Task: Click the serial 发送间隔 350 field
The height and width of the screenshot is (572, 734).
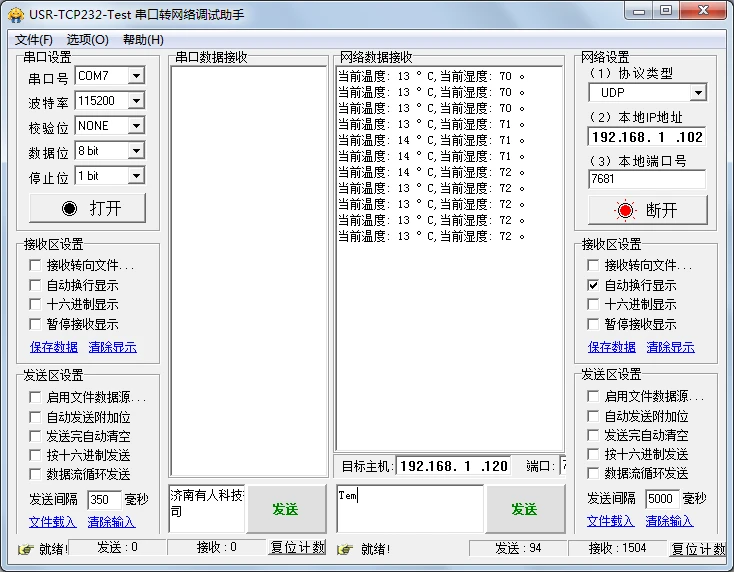Action: click(x=104, y=499)
